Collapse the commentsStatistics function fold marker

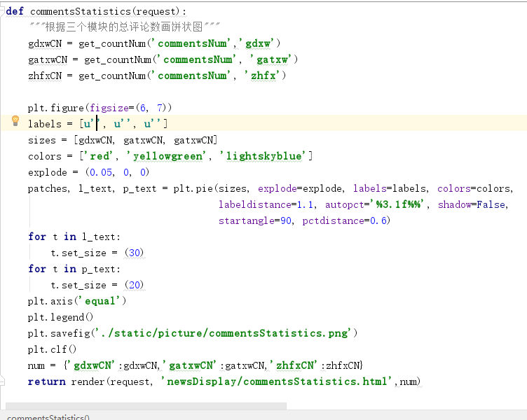(2, 11)
